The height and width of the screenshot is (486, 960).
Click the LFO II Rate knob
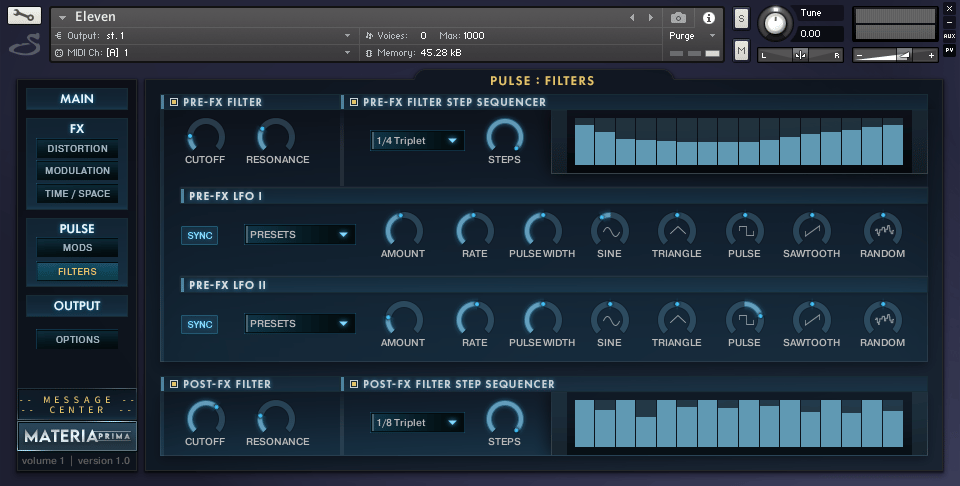(x=474, y=320)
